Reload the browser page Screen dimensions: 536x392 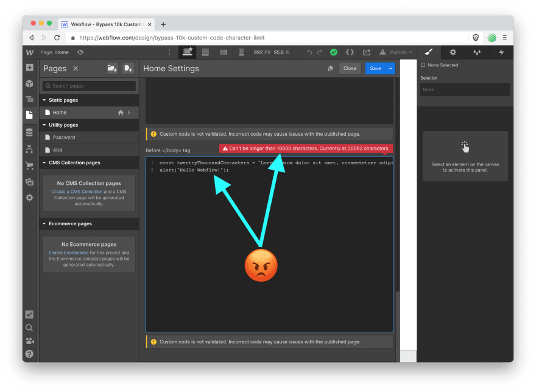coord(57,38)
